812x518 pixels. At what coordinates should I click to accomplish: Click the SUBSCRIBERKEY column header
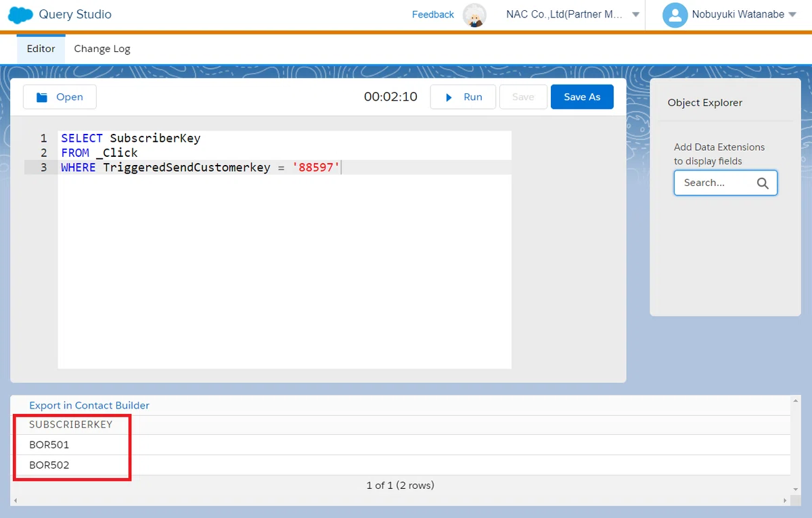[70, 425]
